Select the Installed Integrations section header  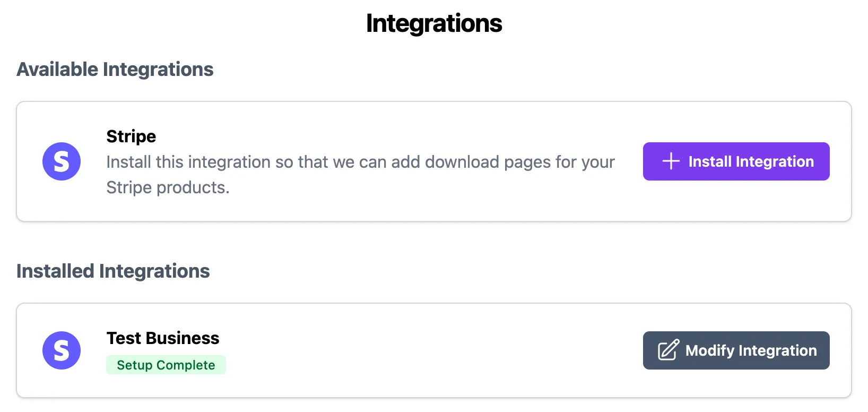click(x=113, y=271)
